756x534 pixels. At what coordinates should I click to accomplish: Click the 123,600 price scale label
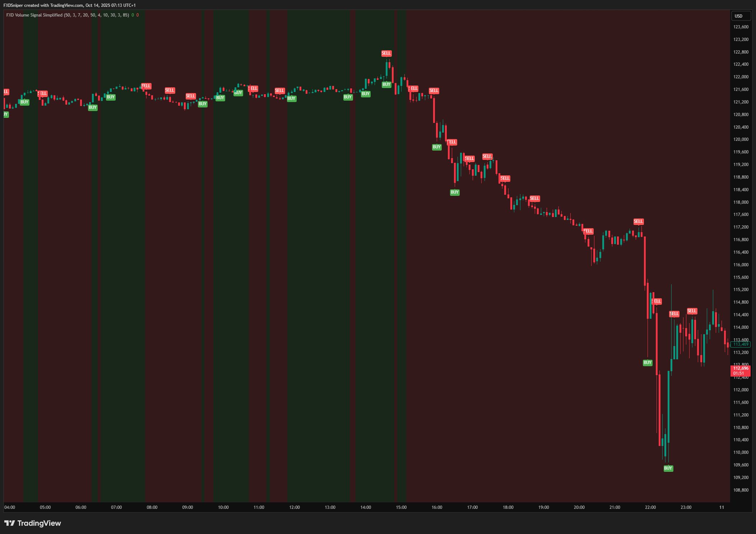741,27
